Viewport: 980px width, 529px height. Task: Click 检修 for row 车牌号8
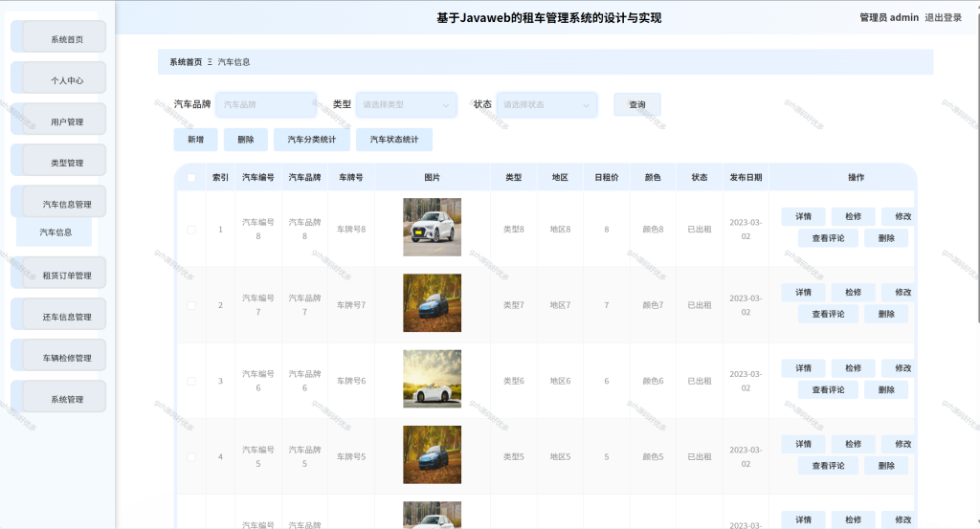coord(853,216)
